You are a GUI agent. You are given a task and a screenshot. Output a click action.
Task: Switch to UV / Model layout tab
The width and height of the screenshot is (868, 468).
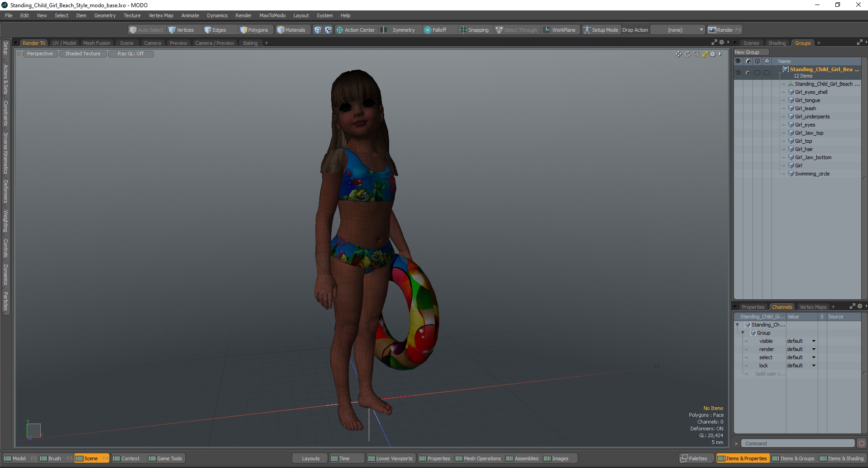click(64, 43)
